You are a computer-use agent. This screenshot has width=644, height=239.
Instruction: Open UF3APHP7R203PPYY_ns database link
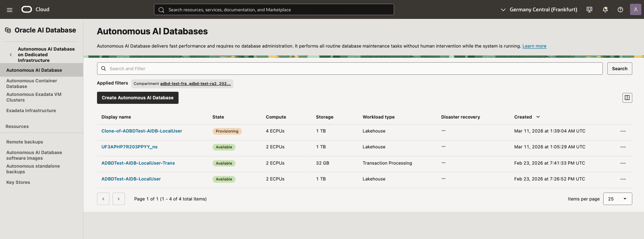[x=129, y=147]
